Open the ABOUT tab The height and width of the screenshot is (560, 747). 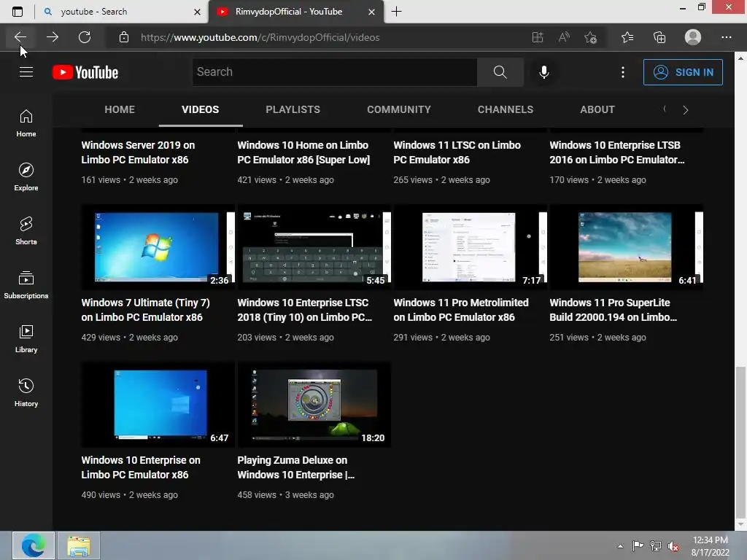click(x=597, y=109)
